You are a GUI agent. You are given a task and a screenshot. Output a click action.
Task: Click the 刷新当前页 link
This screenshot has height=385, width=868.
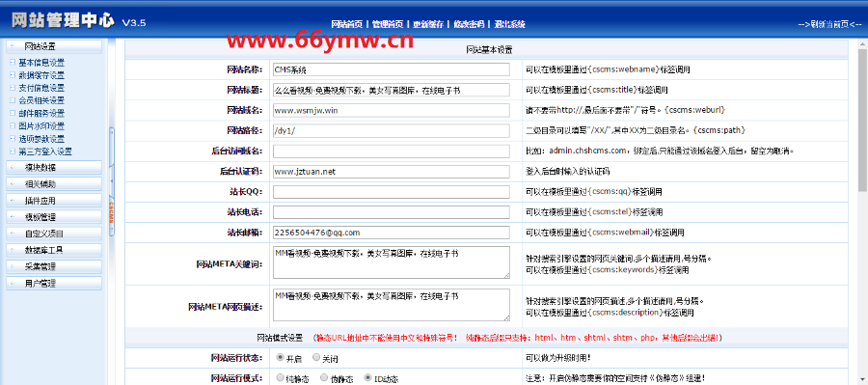coord(829,24)
